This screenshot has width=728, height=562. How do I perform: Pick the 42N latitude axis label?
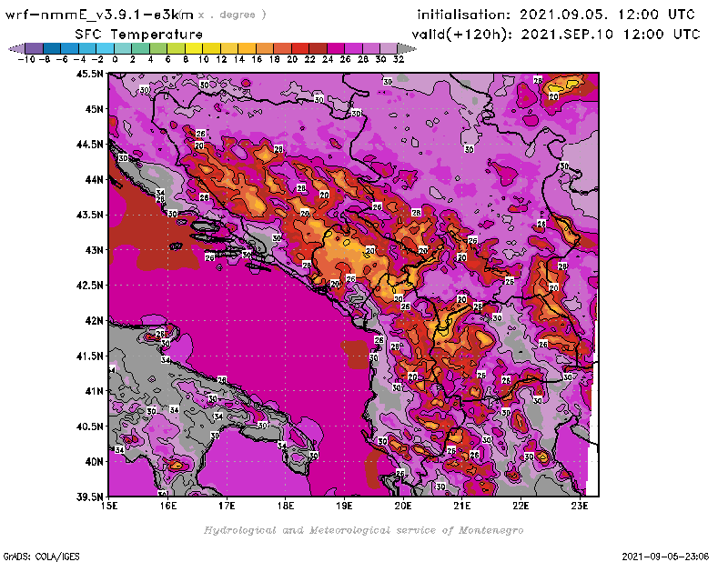tap(94, 321)
